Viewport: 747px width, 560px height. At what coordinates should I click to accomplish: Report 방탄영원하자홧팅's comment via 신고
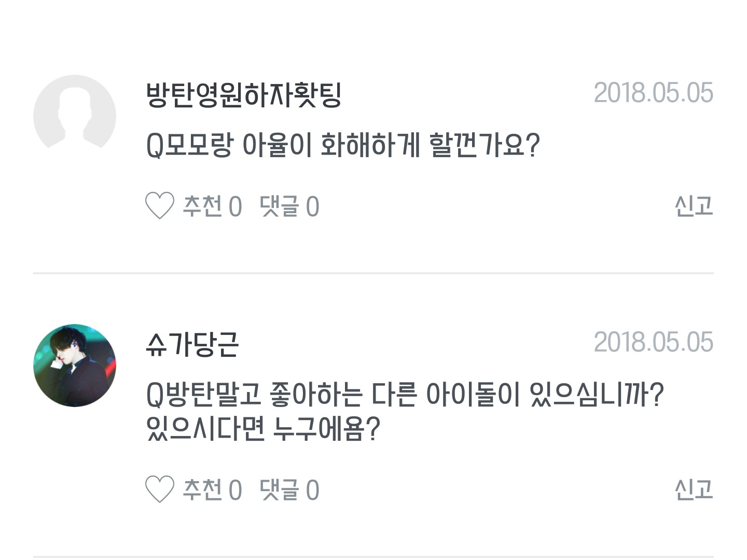pos(694,206)
